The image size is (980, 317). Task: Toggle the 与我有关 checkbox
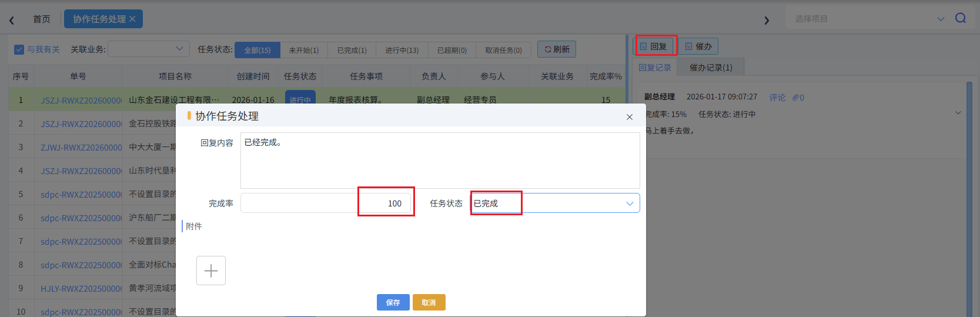pos(19,49)
